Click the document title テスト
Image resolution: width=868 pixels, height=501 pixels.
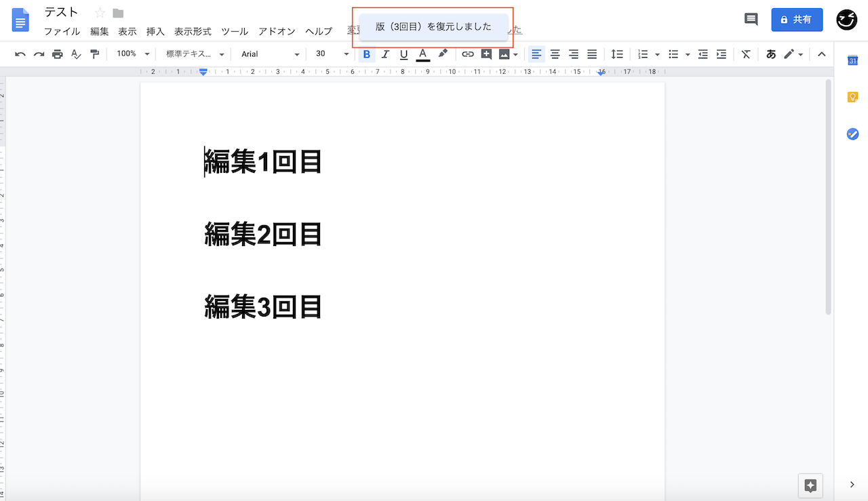point(62,12)
